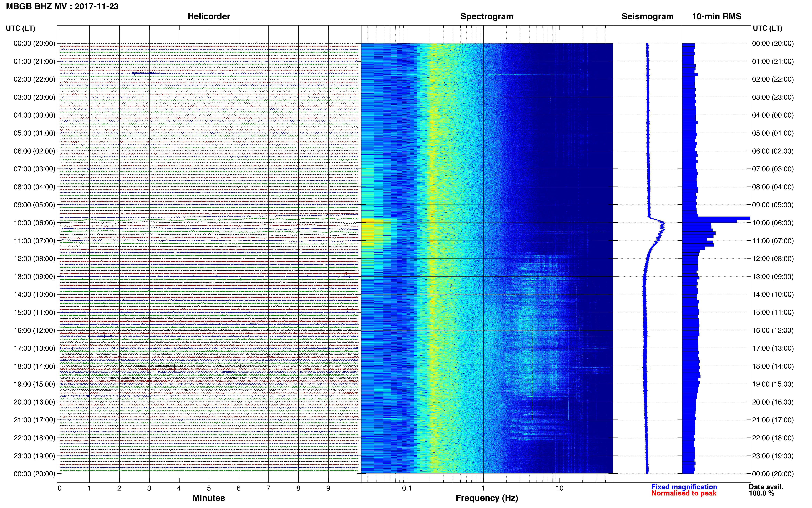Click tick label '9' on the Minutes axis
812x508 pixels.
(x=328, y=488)
